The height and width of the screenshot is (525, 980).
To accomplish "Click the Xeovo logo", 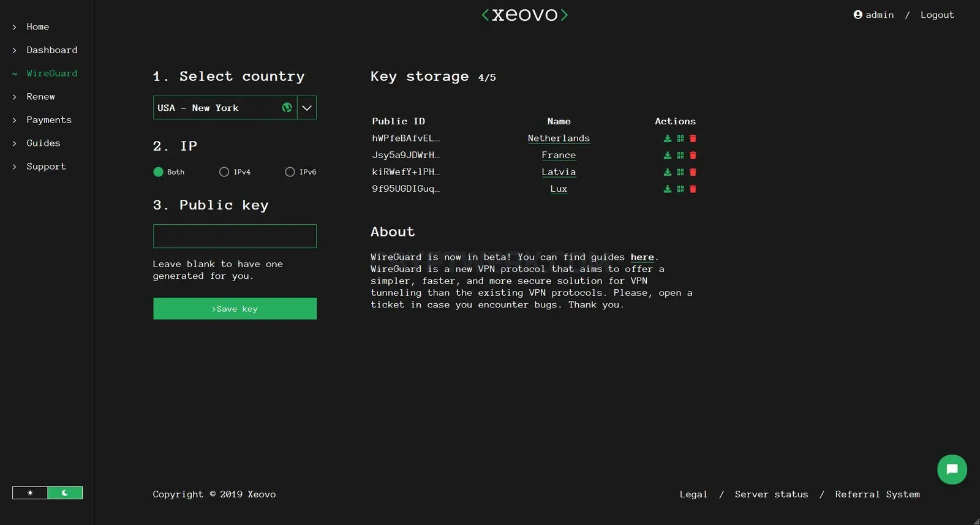I will pos(525,15).
